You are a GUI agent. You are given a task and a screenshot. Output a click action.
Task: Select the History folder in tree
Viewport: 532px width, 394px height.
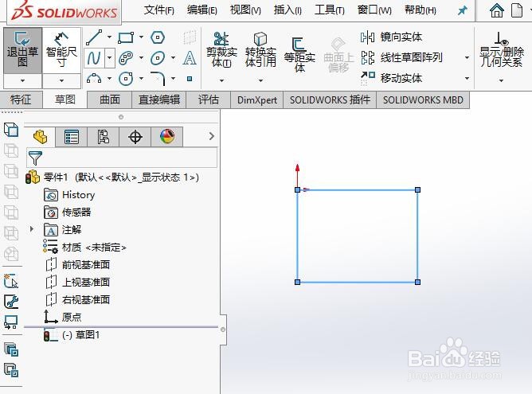69,195
